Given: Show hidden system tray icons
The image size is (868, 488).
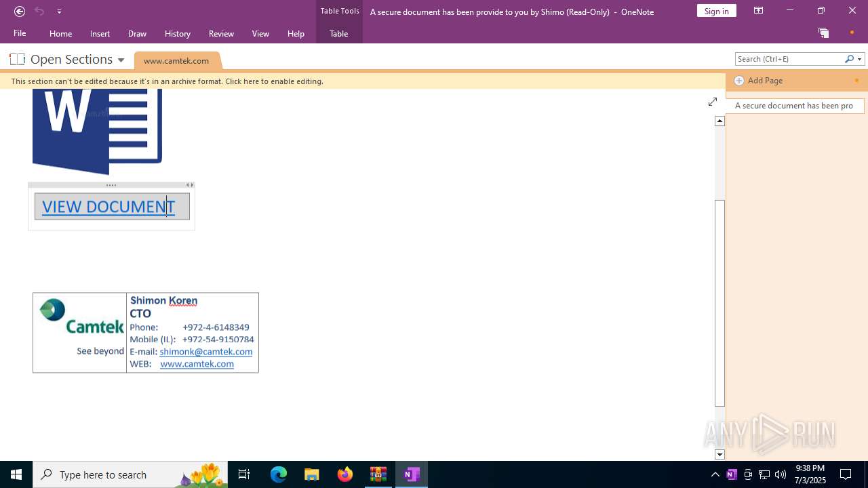Looking at the screenshot, I should tap(715, 474).
